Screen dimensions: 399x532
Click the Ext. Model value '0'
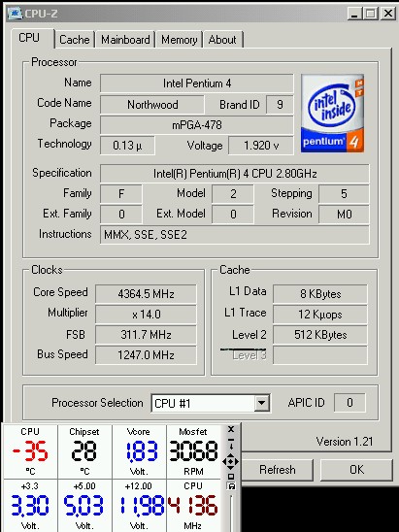click(x=233, y=215)
